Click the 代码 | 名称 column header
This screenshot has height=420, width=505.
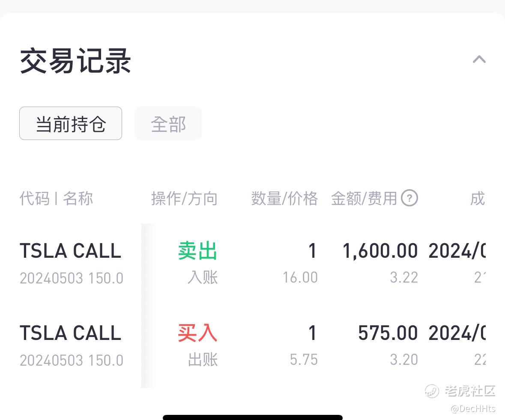point(57,198)
